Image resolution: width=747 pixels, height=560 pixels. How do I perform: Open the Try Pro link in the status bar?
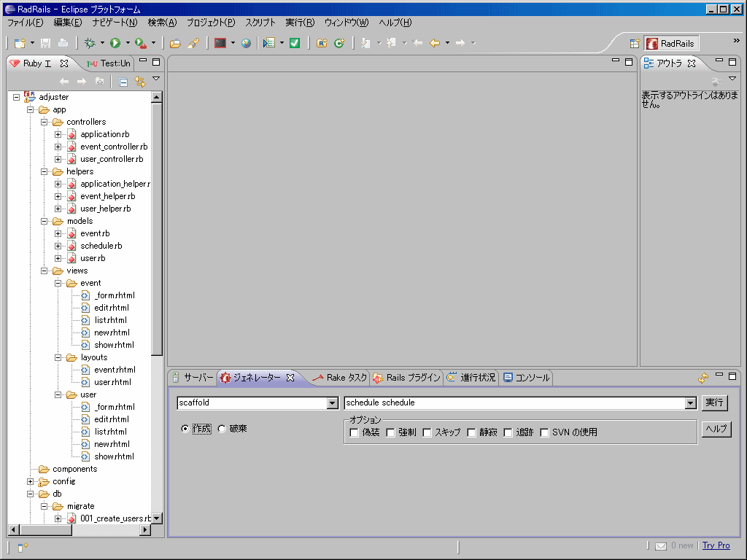click(x=716, y=545)
